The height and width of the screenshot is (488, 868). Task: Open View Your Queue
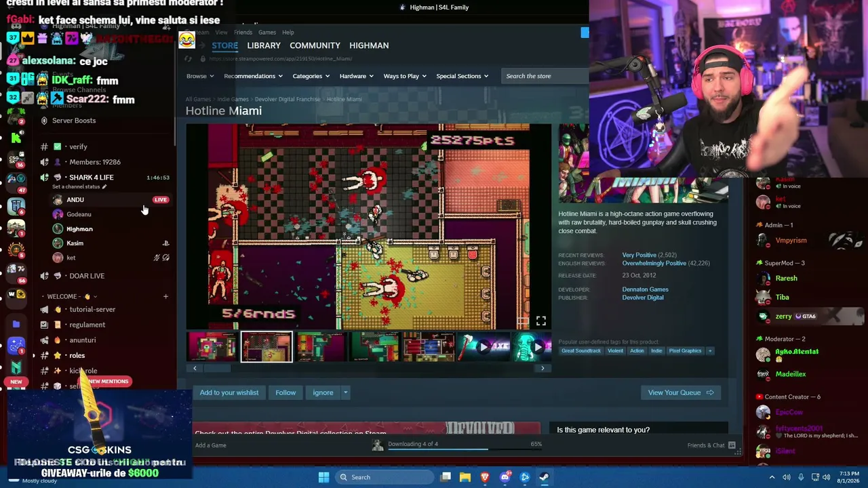click(x=680, y=392)
